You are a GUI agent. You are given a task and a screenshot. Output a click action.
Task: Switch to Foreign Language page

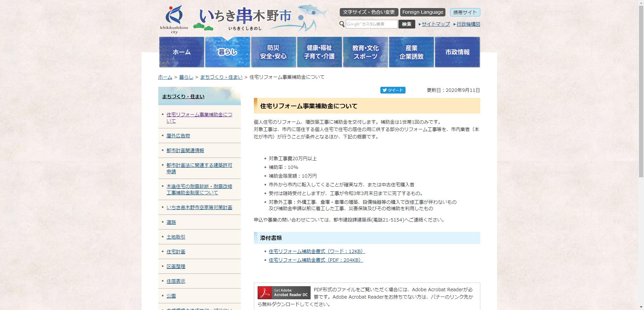(422, 12)
